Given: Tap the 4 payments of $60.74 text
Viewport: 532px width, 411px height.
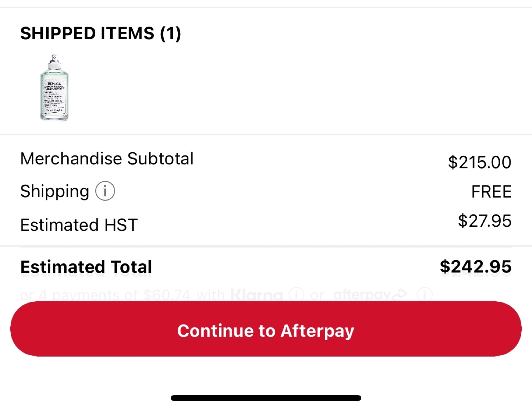Looking at the screenshot, I should click(115, 295).
